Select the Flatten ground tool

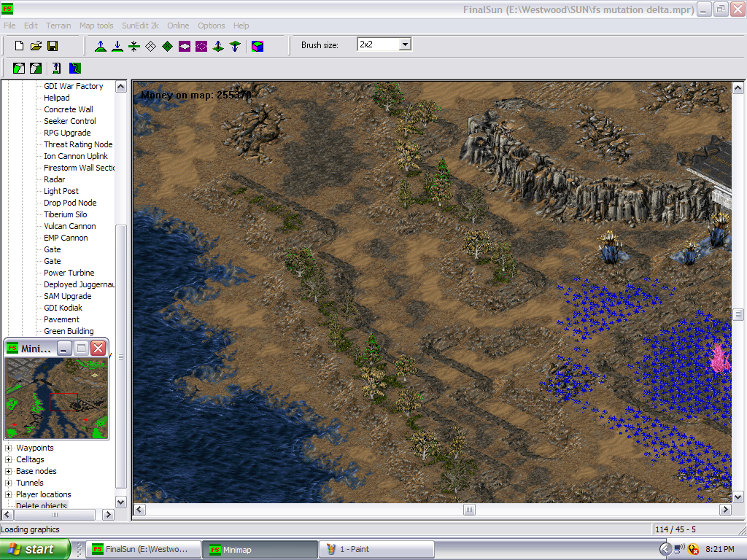[x=134, y=46]
